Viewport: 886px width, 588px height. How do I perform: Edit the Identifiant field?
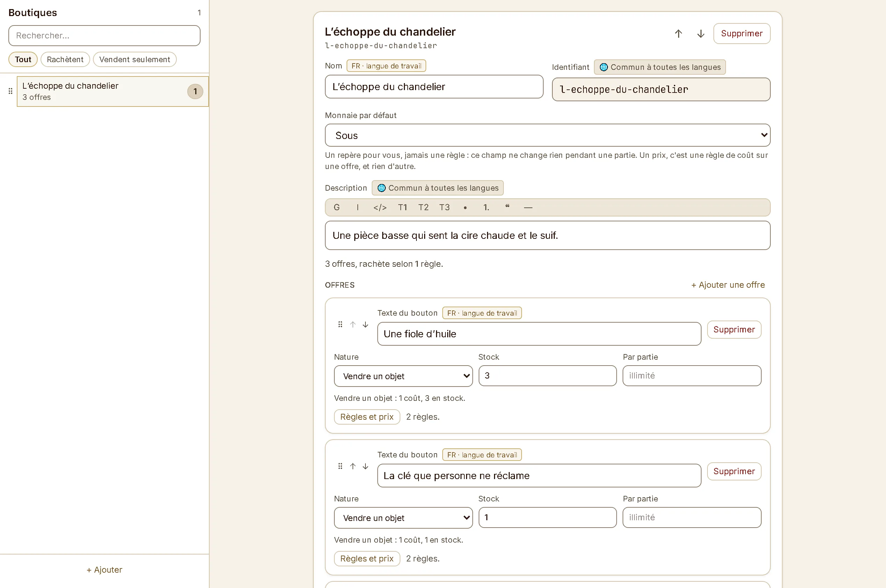[661, 89]
